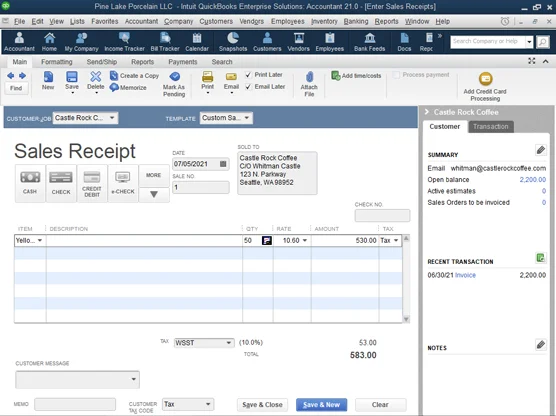Screen dimensions: 556x416
Task: Toggle the Email Later checkbox
Action: click(248, 87)
